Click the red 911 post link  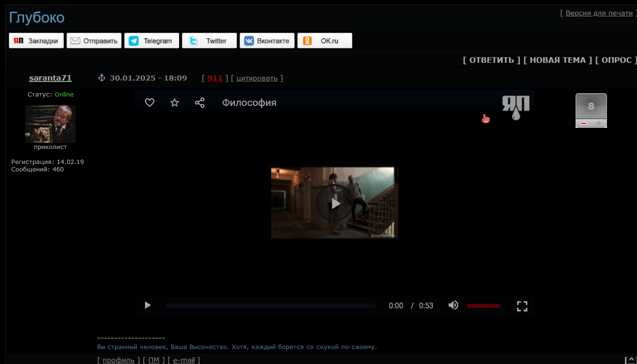point(215,78)
